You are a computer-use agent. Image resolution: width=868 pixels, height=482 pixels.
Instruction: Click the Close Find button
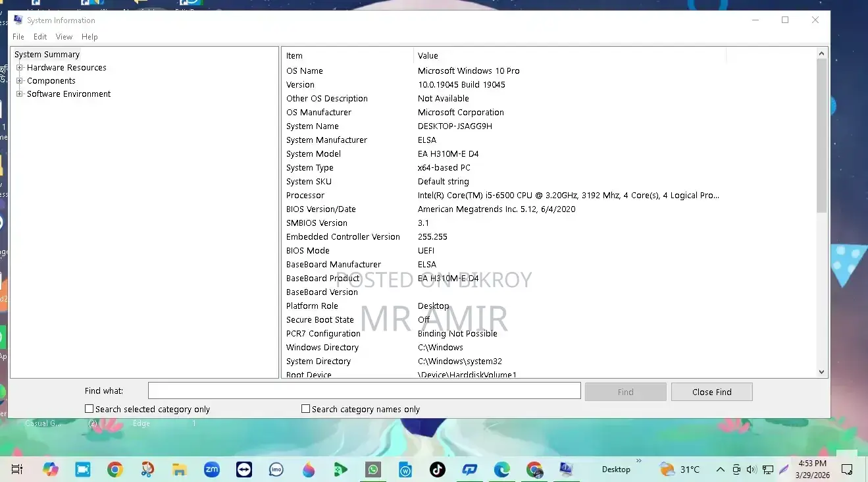click(712, 392)
